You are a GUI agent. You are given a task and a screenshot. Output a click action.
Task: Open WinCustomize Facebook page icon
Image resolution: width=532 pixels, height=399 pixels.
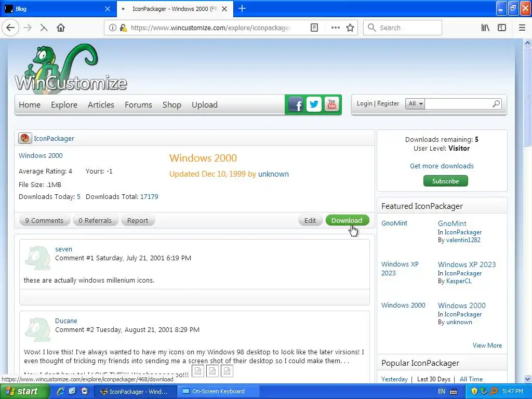coord(296,104)
